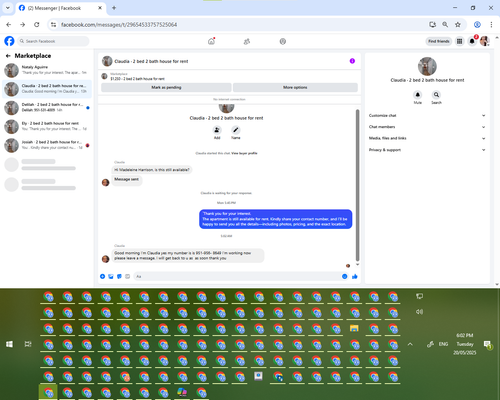The image size is (500, 400).
Task: Attach a photo using image icon
Action: [111, 276]
